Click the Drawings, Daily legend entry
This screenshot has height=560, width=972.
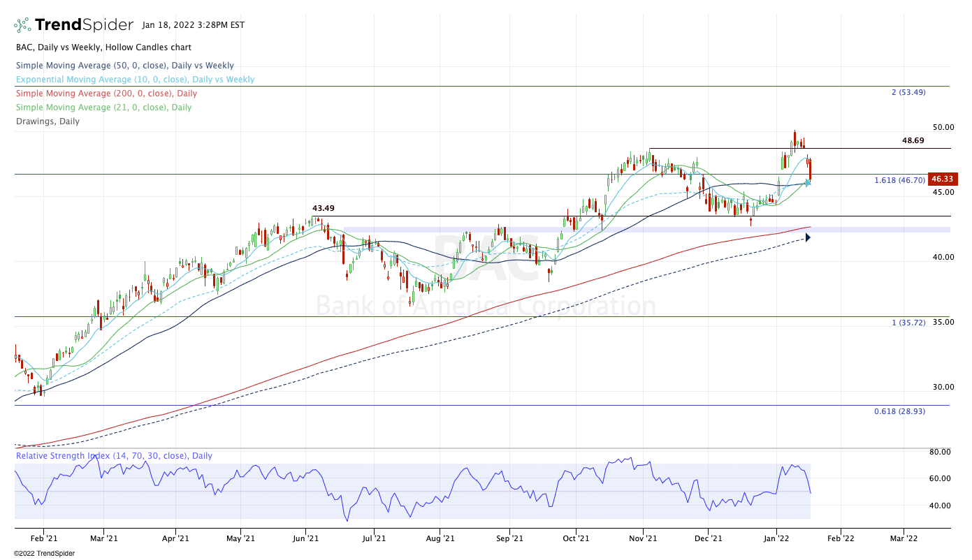click(48, 121)
